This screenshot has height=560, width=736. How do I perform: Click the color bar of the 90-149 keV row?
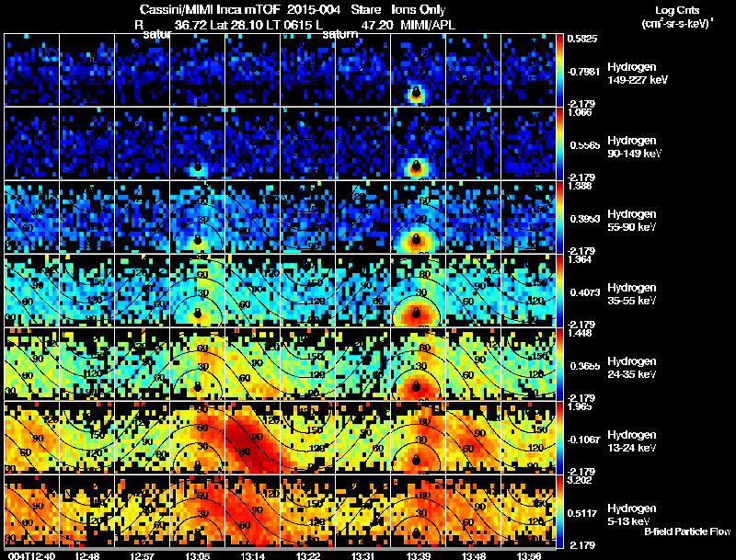[559, 143]
